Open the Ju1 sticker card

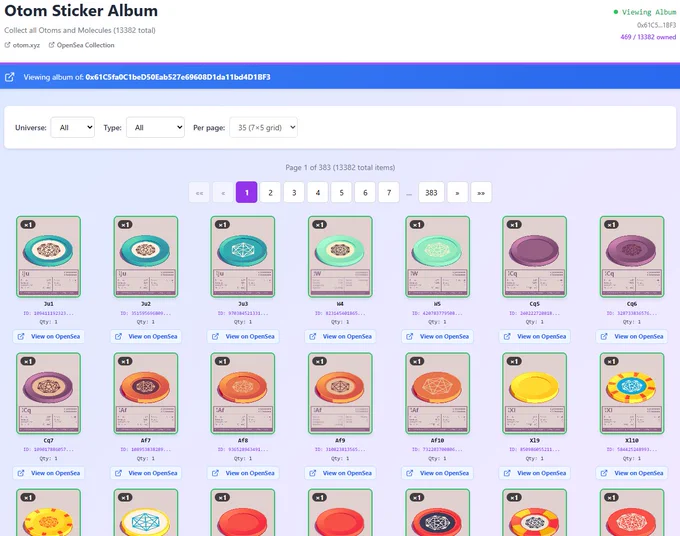[x=49, y=257]
